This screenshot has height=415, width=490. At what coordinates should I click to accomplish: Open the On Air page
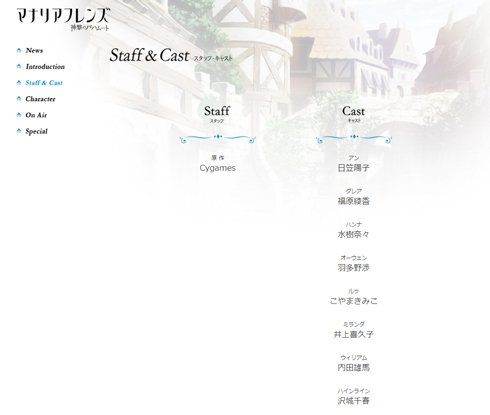36,115
